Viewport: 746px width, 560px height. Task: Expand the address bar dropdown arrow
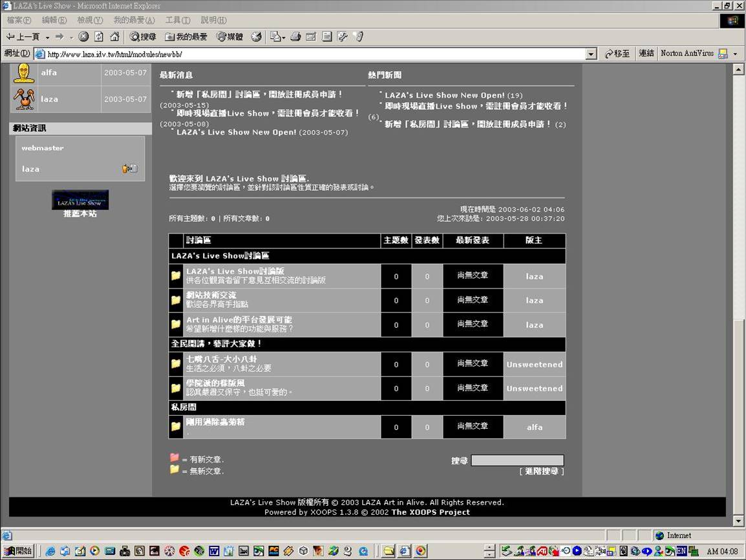pyautogui.click(x=591, y=54)
